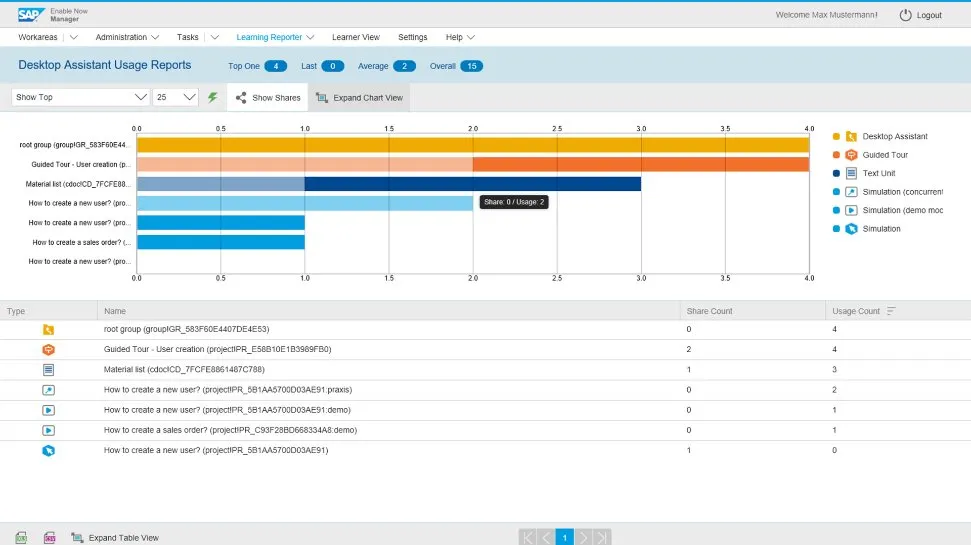Click the Text Unit icon in legend
This screenshot has height=545, width=971.
pyautogui.click(x=850, y=173)
